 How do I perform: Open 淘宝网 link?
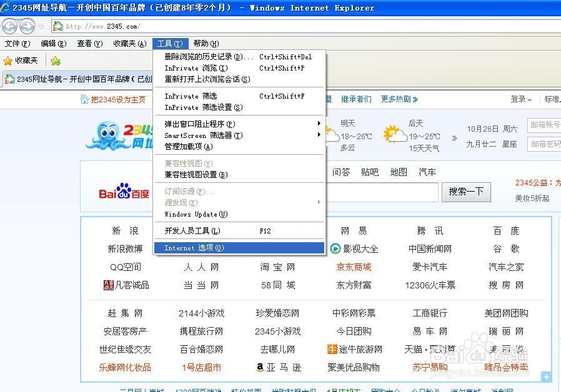277,267
